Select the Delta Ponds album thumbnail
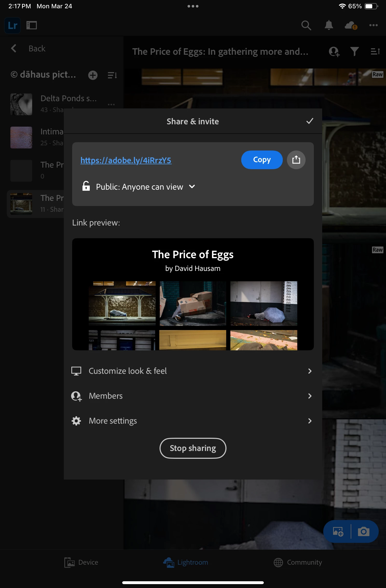This screenshot has height=588, width=386. pyautogui.click(x=21, y=104)
